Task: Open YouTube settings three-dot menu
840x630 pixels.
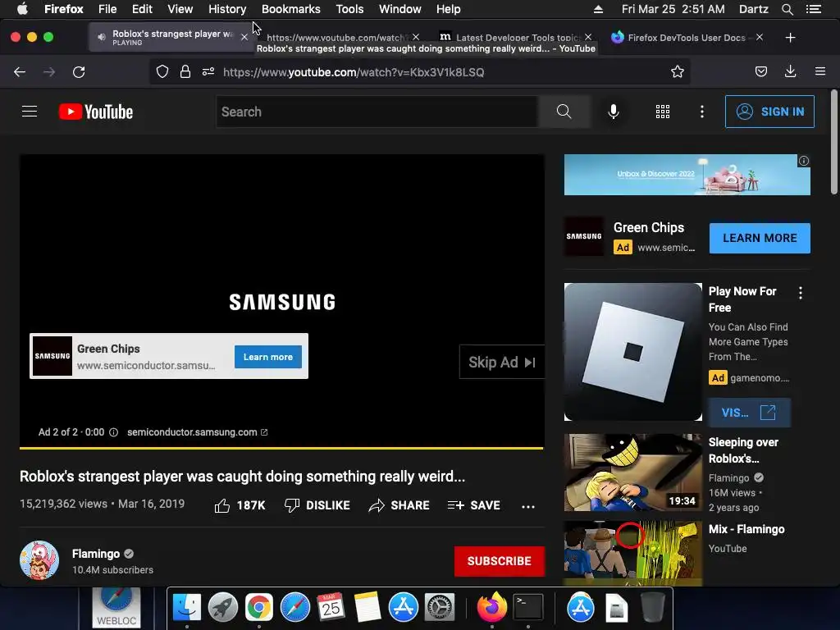Action: 702,112
